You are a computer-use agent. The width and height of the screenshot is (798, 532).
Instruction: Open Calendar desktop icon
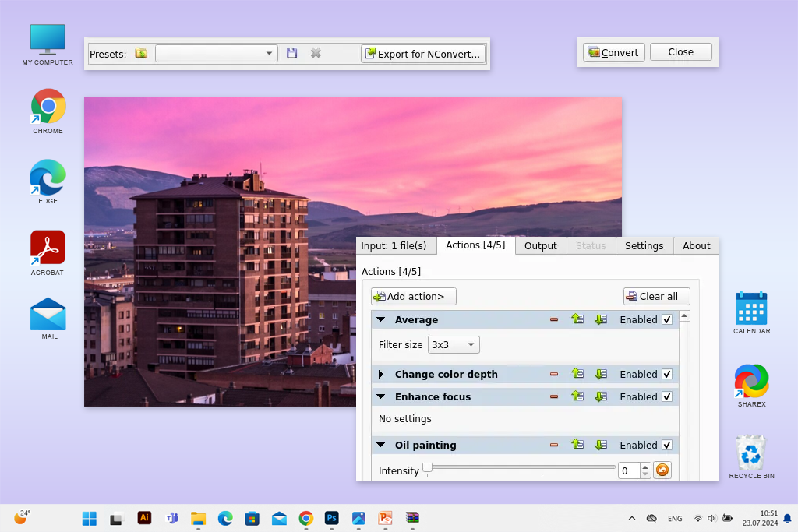coord(752,312)
